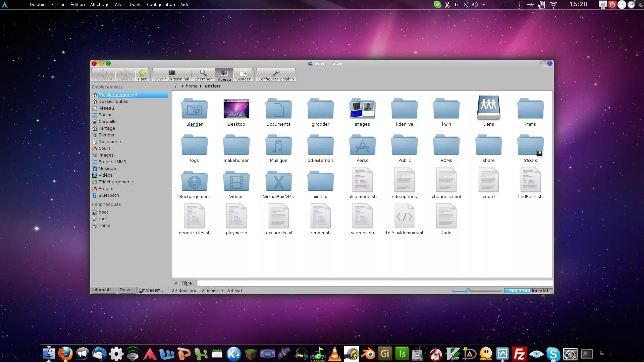The image size is (644, 362).
Task: Launch VLC from the dock
Action: [x=334, y=354]
